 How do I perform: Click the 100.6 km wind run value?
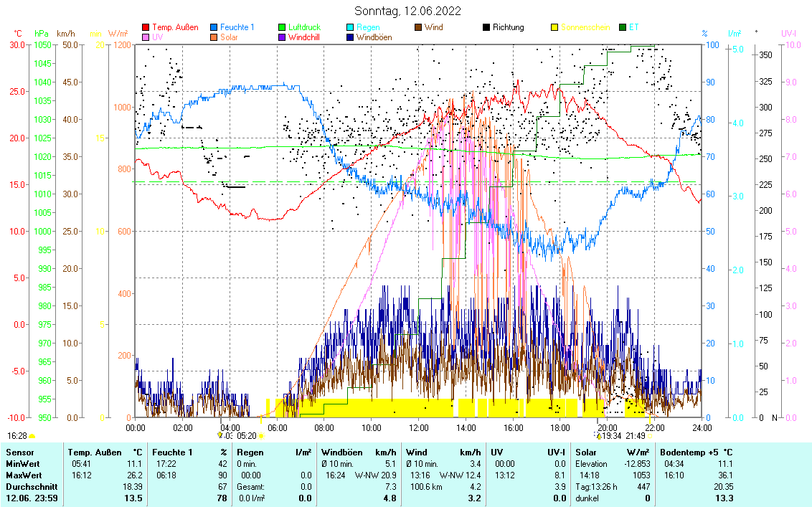(428, 487)
